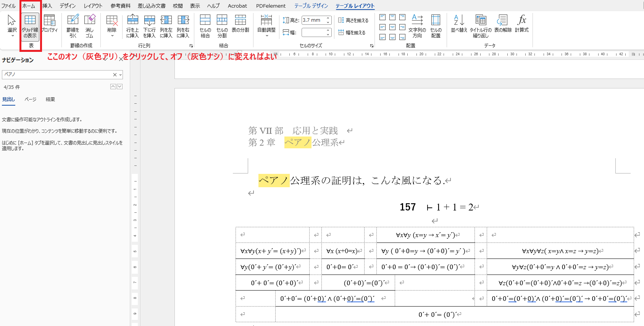Set cell alignment to bottom center

point(392,37)
